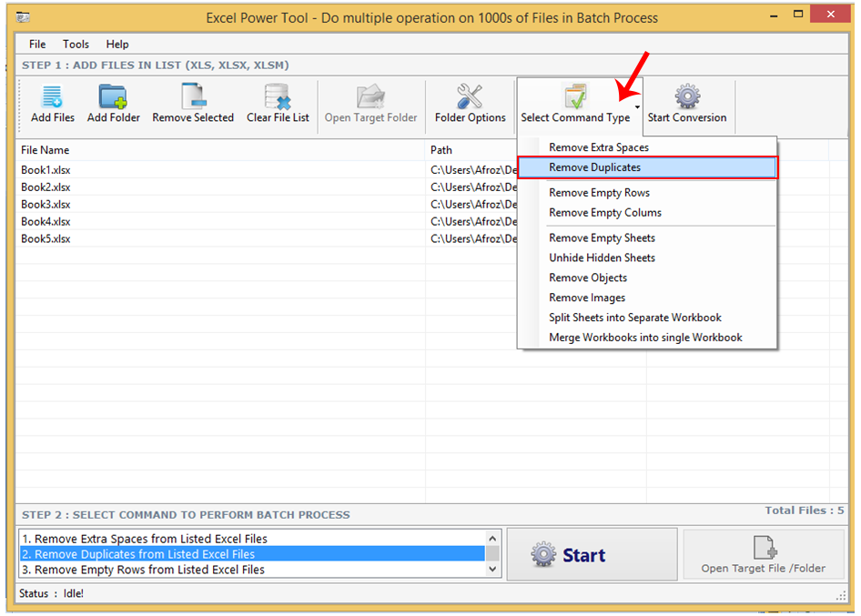Select '3. Remove Empty Rows from Listed Excel Files'
The height and width of the screenshot is (616, 861).
(253, 570)
